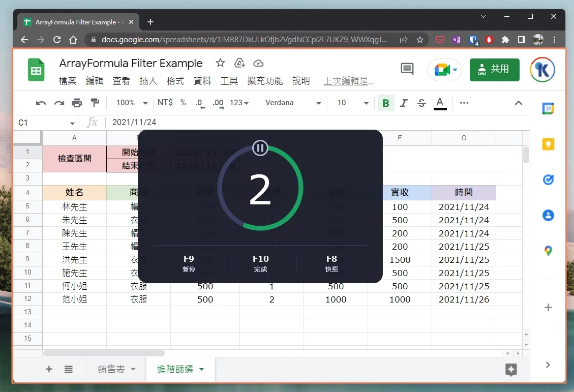Open the all sheets list icon
Viewport: 574px width, 392px height.
(69, 369)
